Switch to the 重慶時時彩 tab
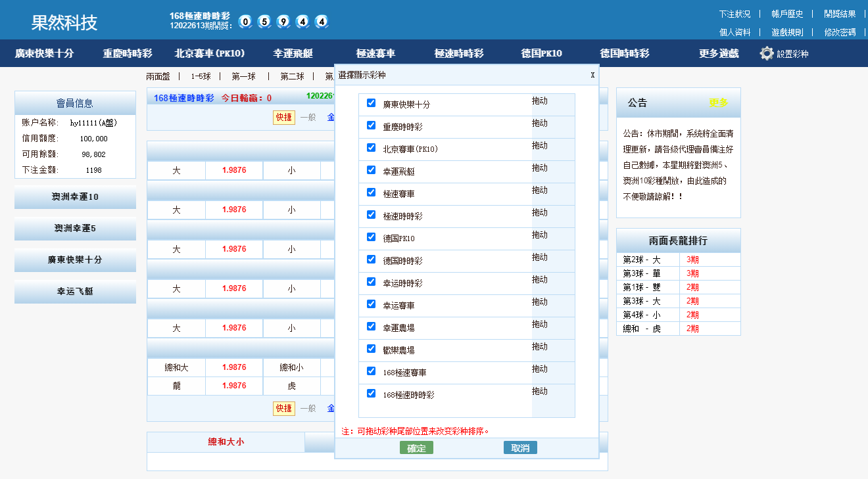This screenshot has width=868, height=479. coord(128,53)
